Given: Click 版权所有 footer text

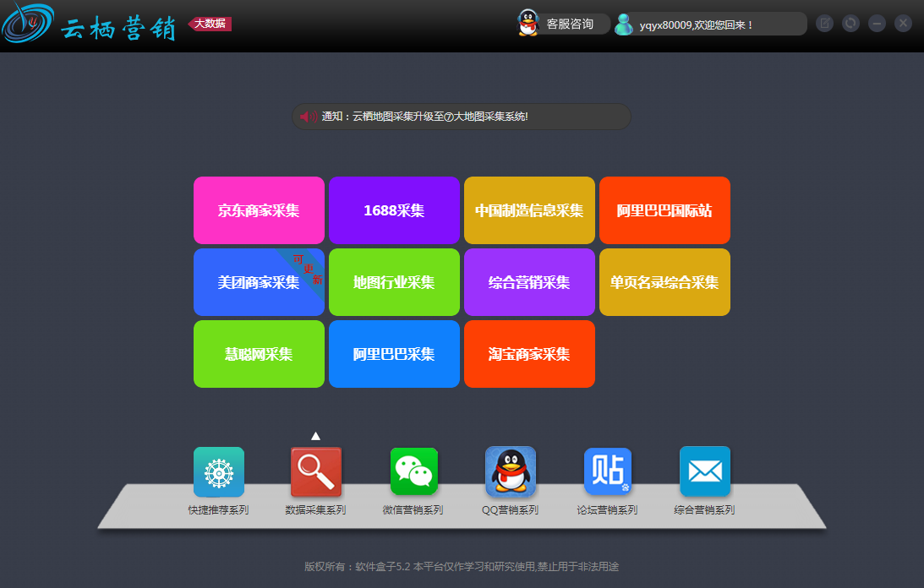Looking at the screenshot, I should coord(462,567).
